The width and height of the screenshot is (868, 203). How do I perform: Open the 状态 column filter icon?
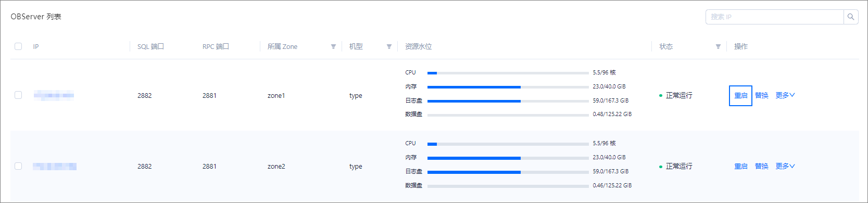(x=718, y=47)
